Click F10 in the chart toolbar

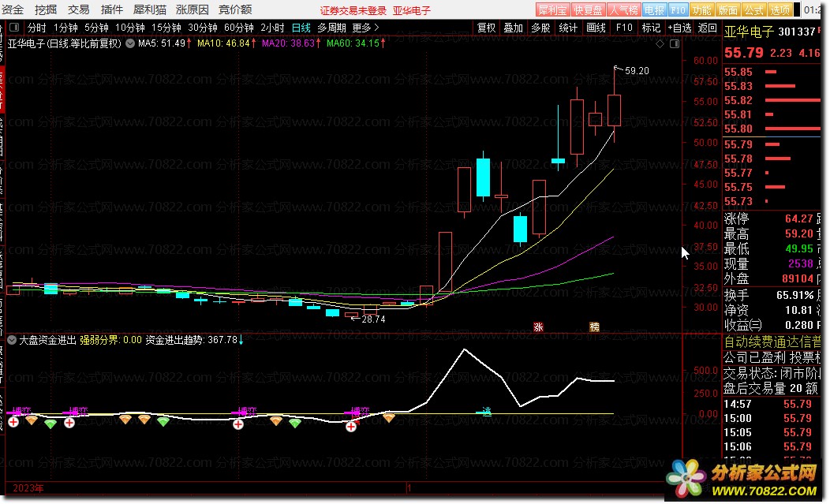(x=624, y=28)
